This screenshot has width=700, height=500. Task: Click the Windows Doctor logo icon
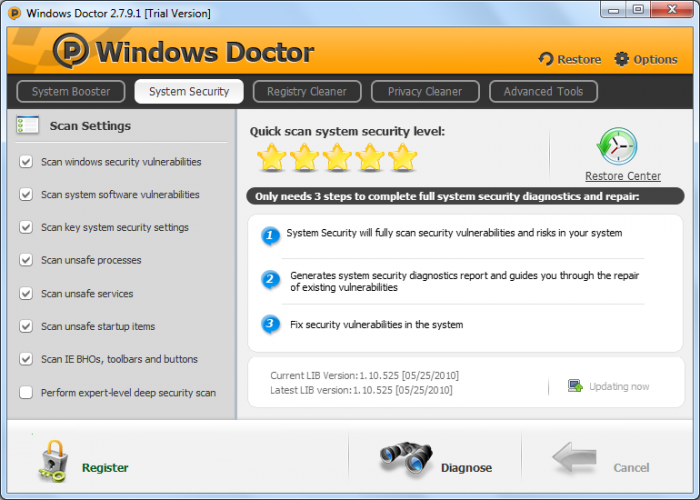point(71,51)
